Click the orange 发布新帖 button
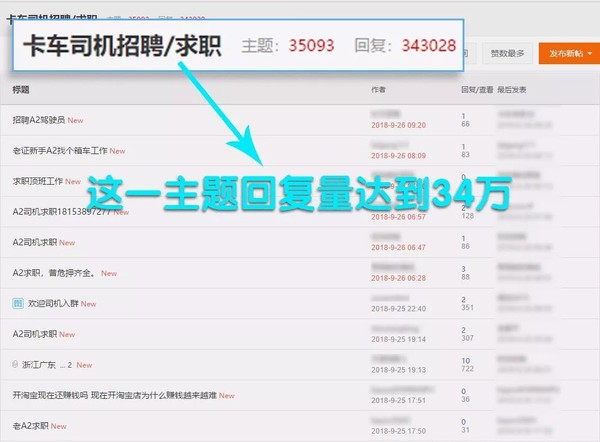The image size is (600, 442). (561, 53)
